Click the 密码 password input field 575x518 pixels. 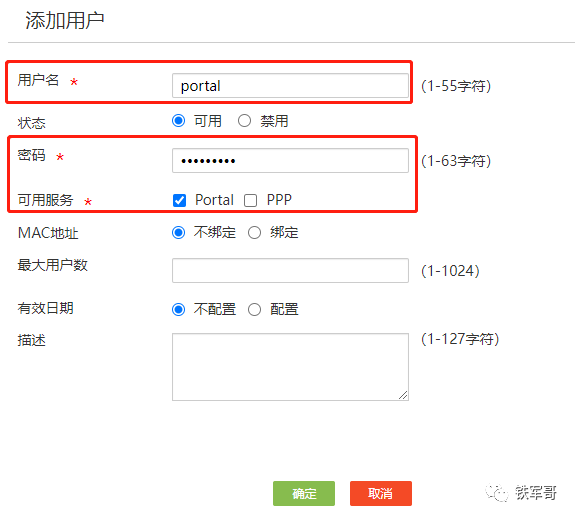[290, 161]
